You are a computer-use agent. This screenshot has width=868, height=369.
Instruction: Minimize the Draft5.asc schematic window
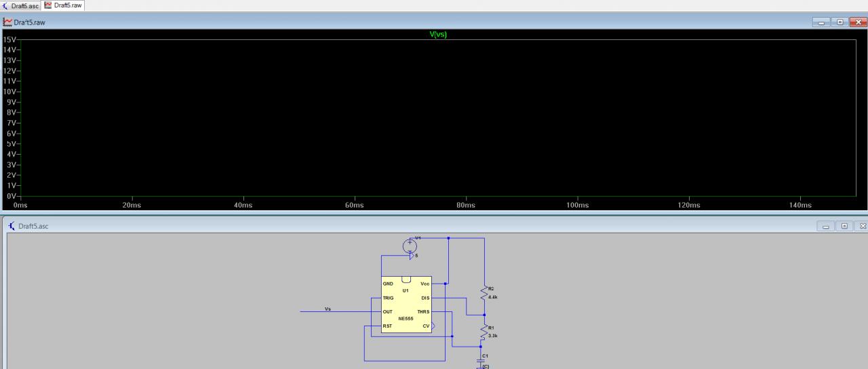pyautogui.click(x=827, y=226)
